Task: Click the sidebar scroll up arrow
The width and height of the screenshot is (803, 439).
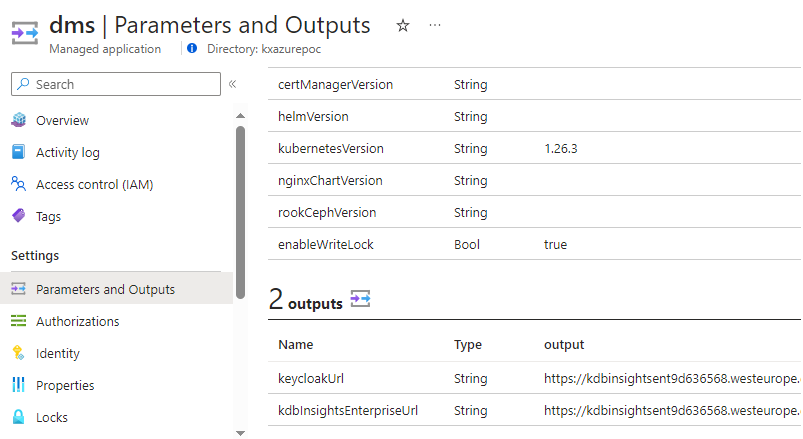Action: point(240,116)
